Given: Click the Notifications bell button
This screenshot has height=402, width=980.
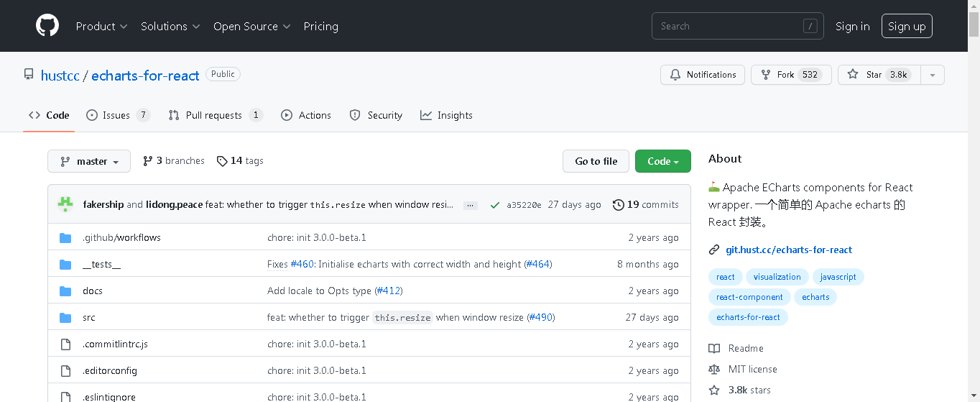Looking at the screenshot, I should [703, 75].
